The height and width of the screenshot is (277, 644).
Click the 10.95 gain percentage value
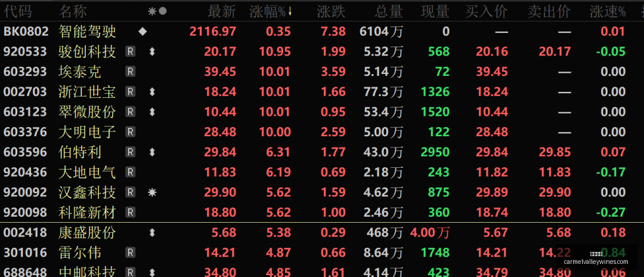[275, 51]
